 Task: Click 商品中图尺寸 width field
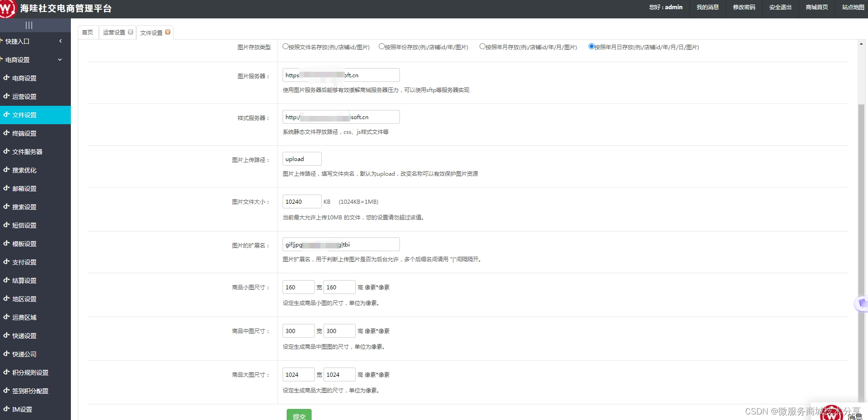click(x=299, y=331)
